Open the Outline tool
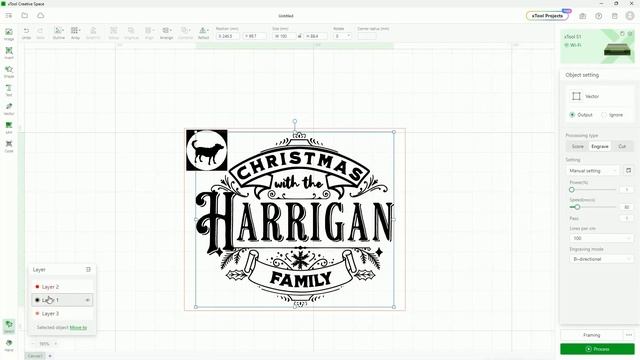Viewport: 640px width, 360px height. pos(59,33)
